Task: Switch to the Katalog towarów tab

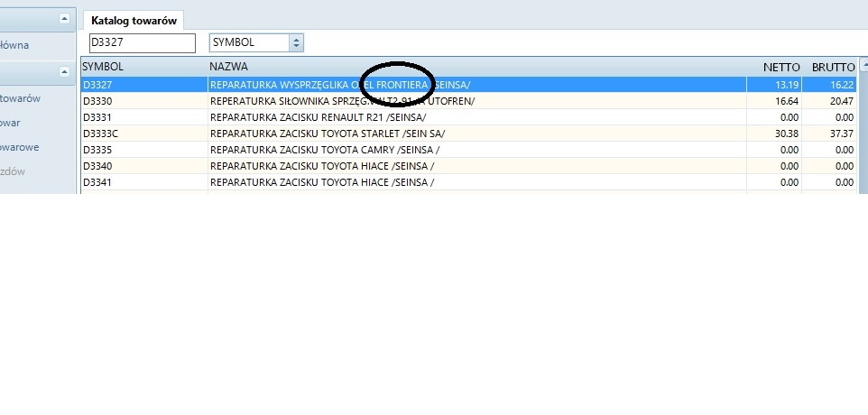Action: (x=134, y=21)
